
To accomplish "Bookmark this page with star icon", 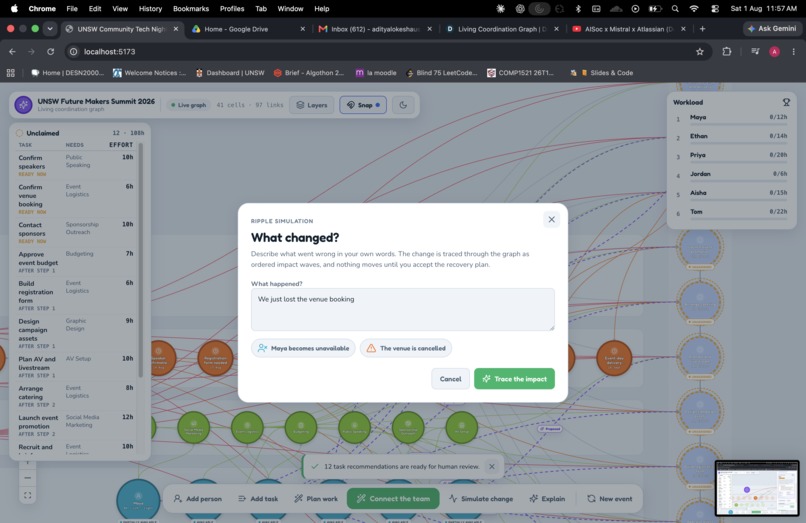I will click(700, 51).
